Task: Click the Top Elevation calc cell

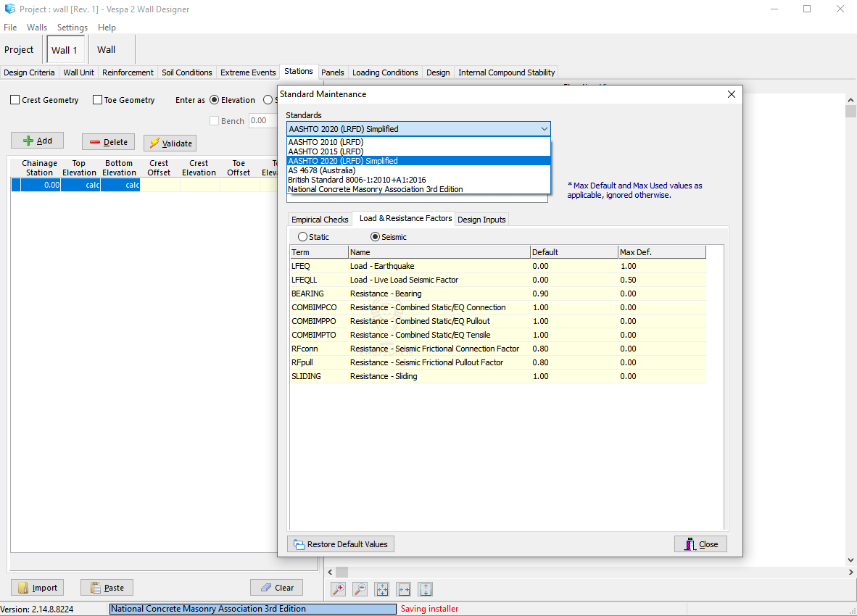Action: 80,185
